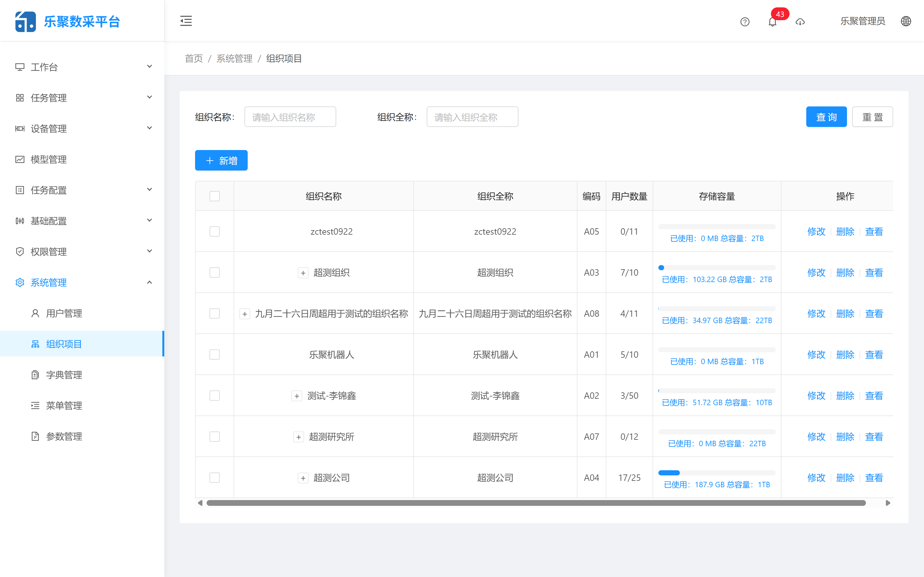
Task: Open the 组织项目 breadcrumb page
Action: (283, 58)
